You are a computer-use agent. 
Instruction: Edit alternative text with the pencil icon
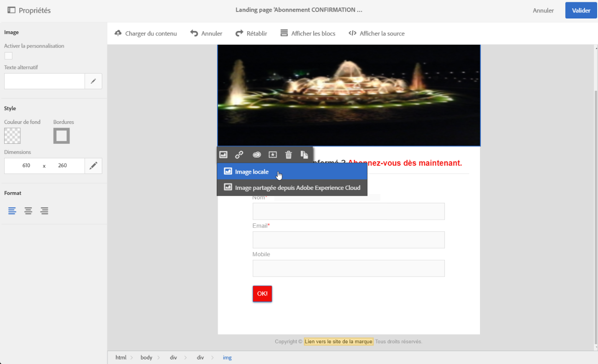click(x=94, y=81)
